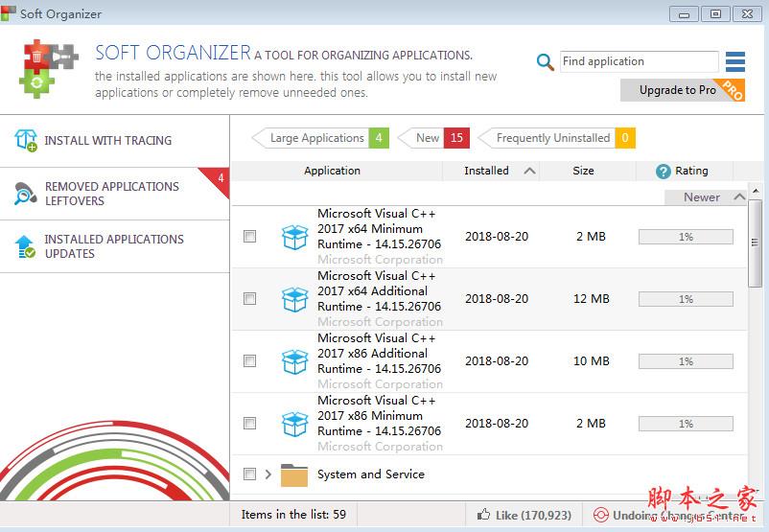The width and height of the screenshot is (769, 532).
Task: Click the System and Service label
Action: click(371, 474)
